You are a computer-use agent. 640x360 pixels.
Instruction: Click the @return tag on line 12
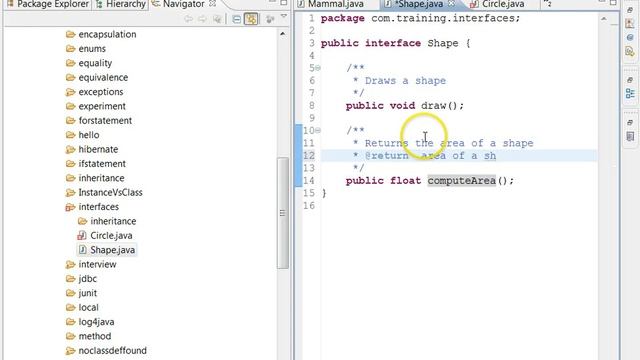pyautogui.click(x=387, y=156)
